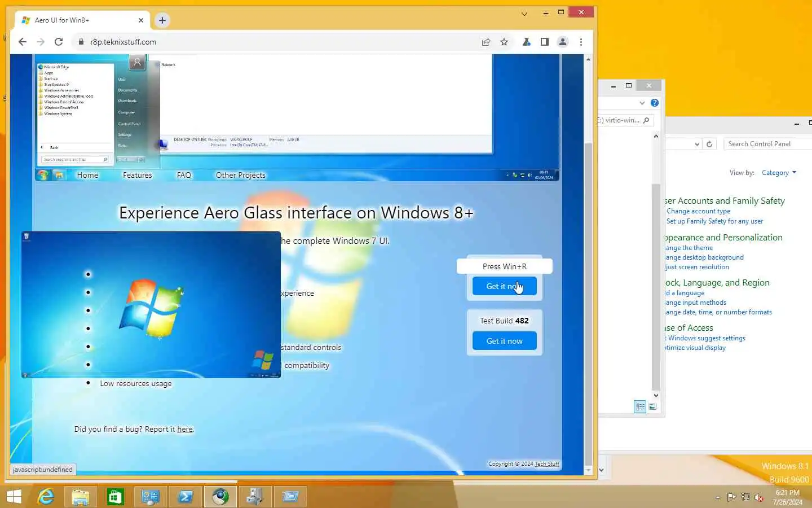Click the webpage scrollbar up arrow
This screenshot has width=812, height=508.
588,59
